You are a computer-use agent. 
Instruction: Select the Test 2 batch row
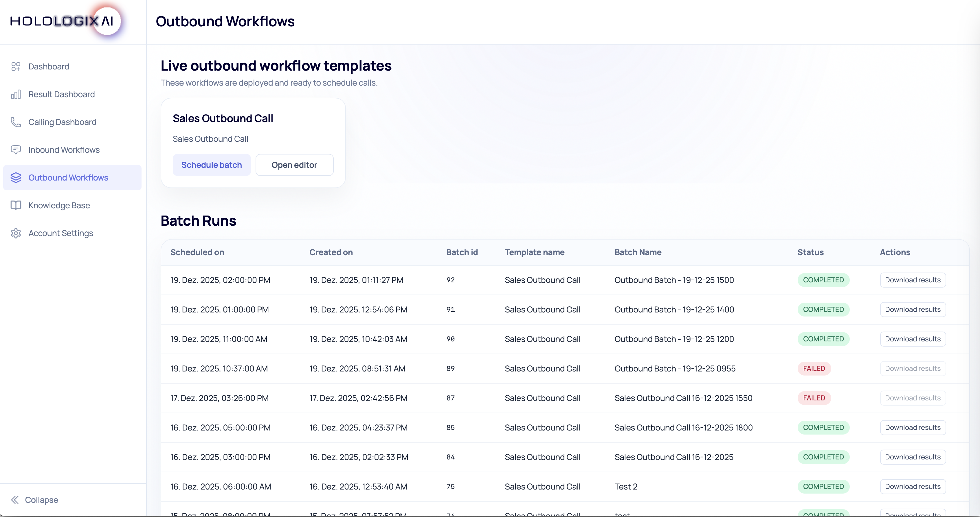[625, 487]
